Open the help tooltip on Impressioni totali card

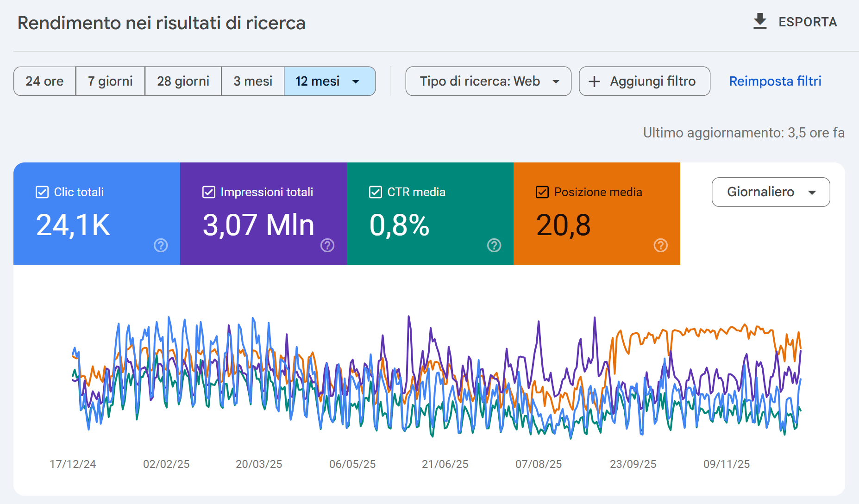[327, 246]
